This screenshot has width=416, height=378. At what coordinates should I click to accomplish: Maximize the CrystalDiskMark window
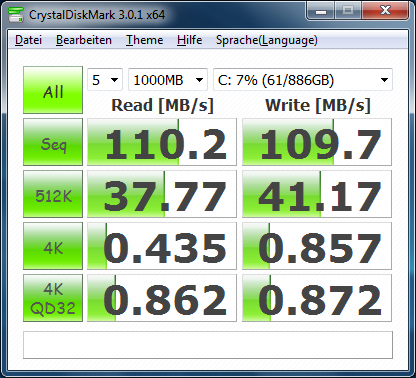coord(348,10)
